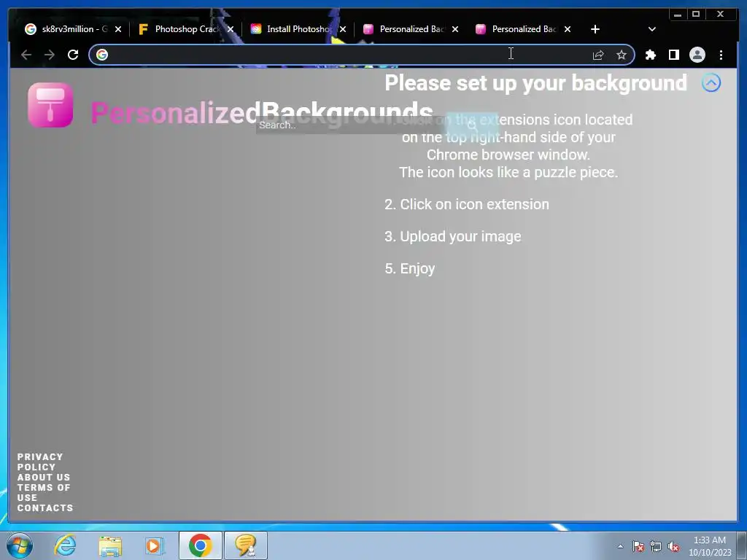This screenshot has width=747, height=560.
Task: Open the Contacts link
Action: (x=45, y=508)
